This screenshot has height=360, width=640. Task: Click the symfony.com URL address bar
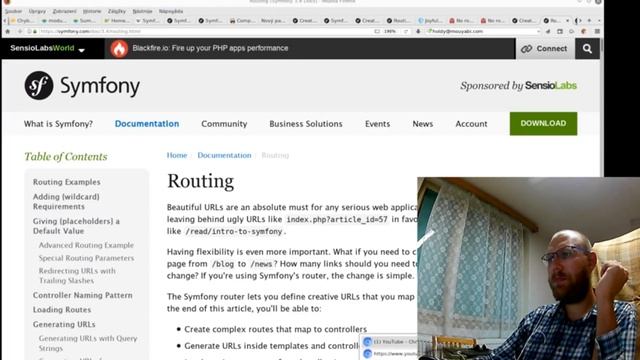pyautogui.click(x=204, y=31)
